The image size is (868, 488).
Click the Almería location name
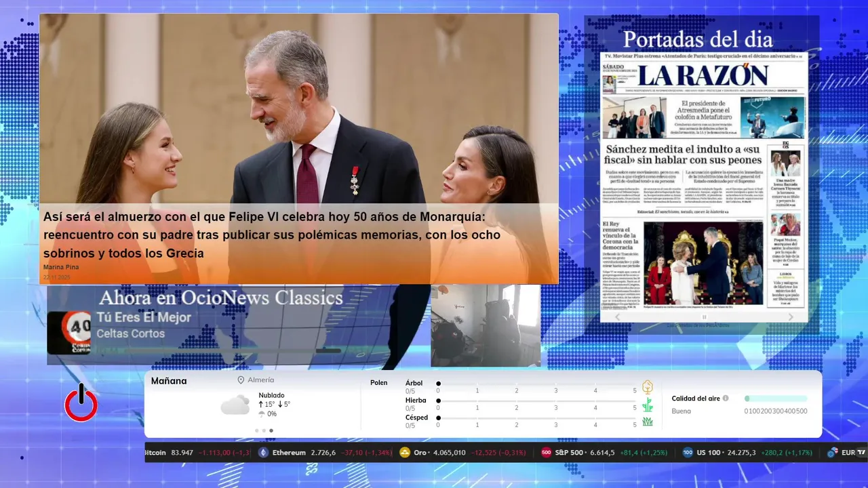pos(261,380)
